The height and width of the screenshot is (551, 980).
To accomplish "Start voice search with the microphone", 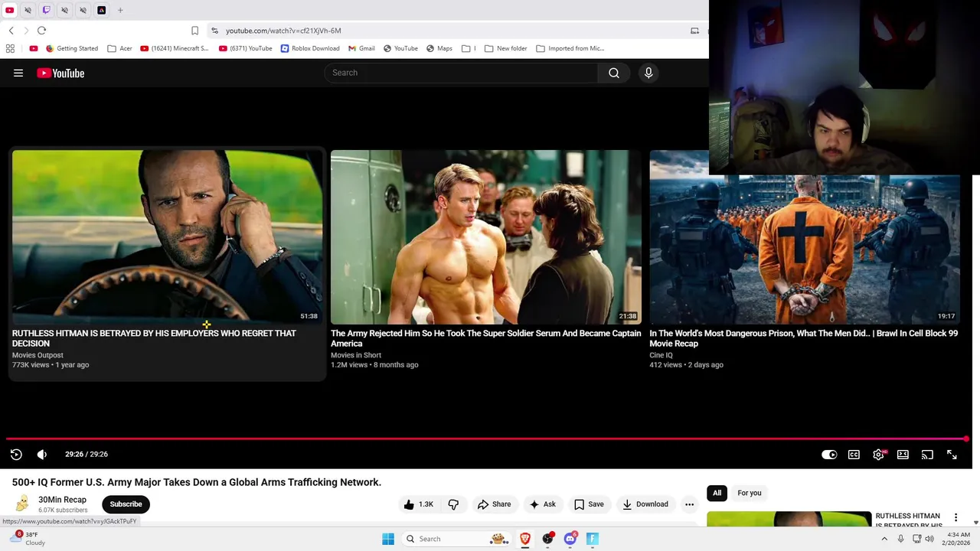I will point(648,73).
